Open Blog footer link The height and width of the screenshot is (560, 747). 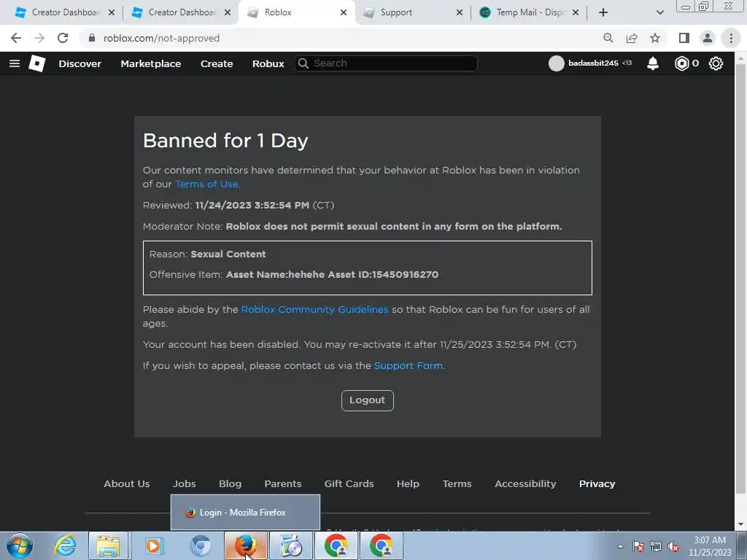(x=230, y=484)
